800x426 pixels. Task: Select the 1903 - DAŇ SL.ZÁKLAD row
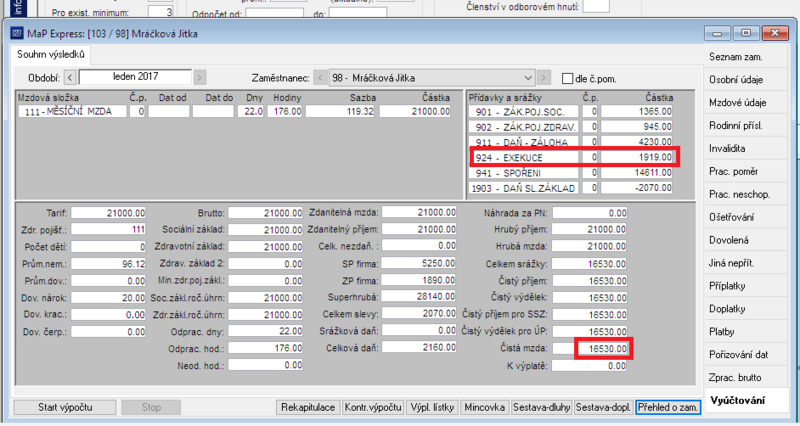point(571,188)
